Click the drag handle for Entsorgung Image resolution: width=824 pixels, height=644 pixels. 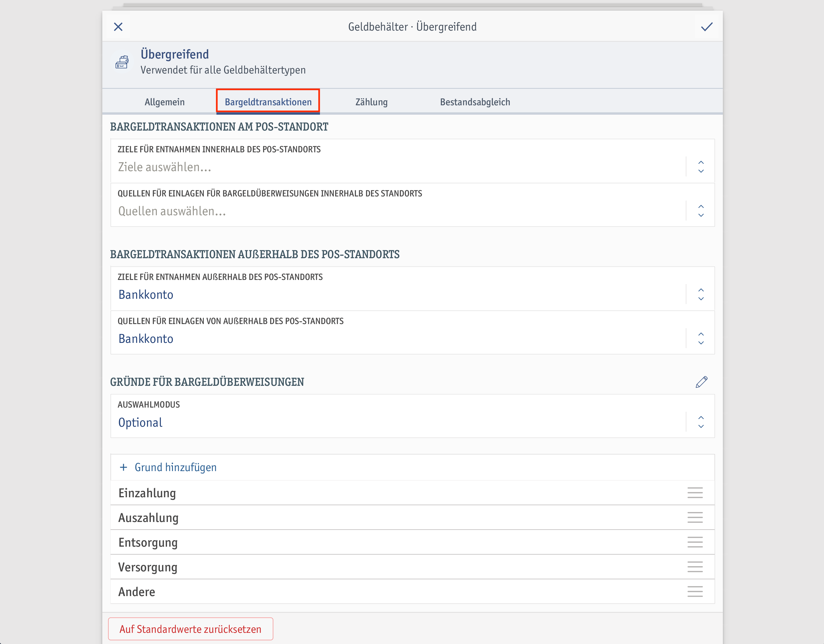[x=695, y=542]
